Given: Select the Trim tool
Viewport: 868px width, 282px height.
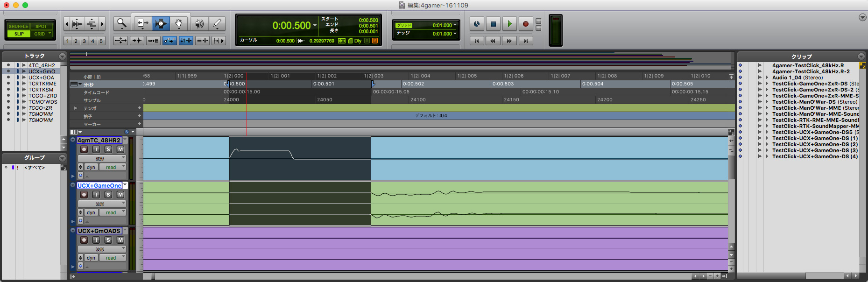Looking at the screenshot, I should click(x=142, y=23).
